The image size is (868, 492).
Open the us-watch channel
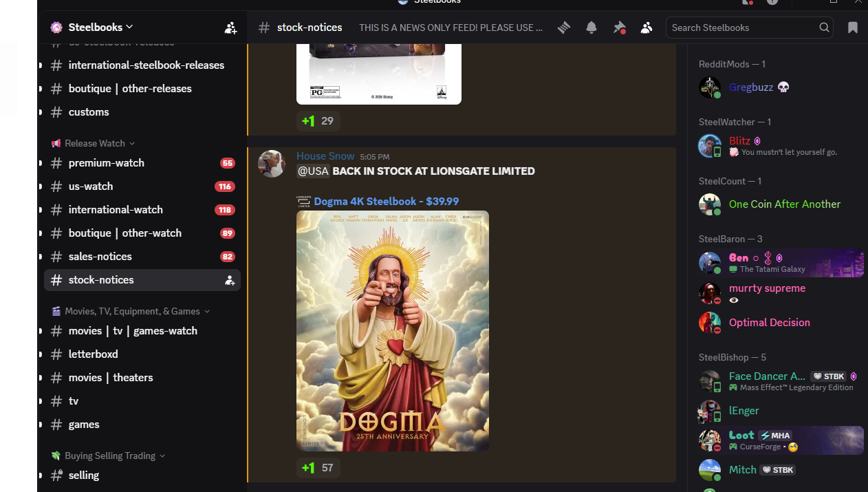(142, 186)
